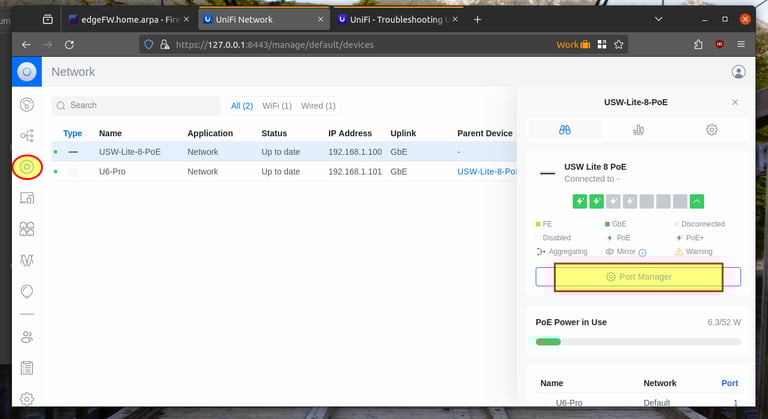Image resolution: width=768 pixels, height=419 pixels.
Task: Click the Mirror info icon
Action: [643, 252]
